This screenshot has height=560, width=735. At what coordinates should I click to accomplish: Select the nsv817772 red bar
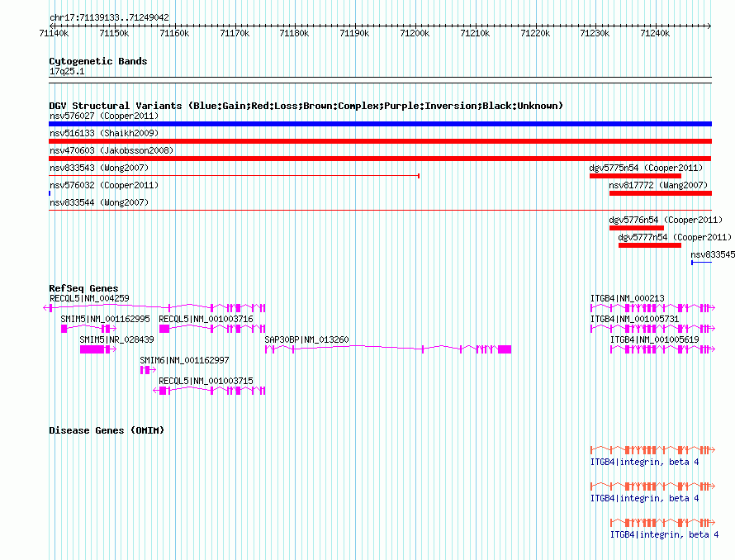(x=661, y=193)
